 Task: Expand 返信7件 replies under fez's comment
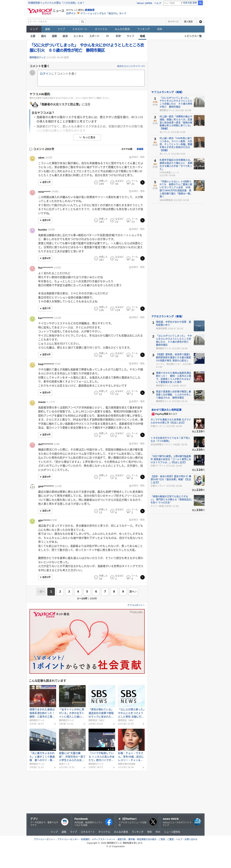coord(45,309)
